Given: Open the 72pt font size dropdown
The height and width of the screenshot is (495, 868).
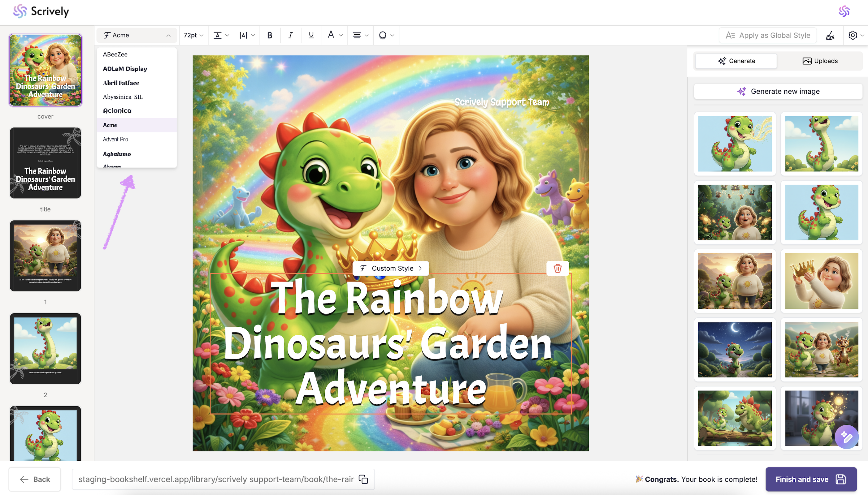Looking at the screenshot, I should 193,35.
